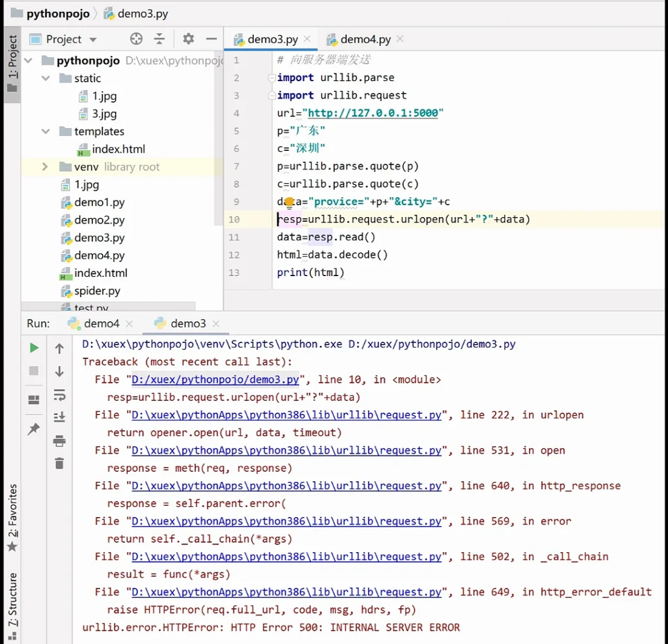This screenshot has height=644, width=668.
Task: Select 1.jpg inside static folder
Action: click(104, 96)
